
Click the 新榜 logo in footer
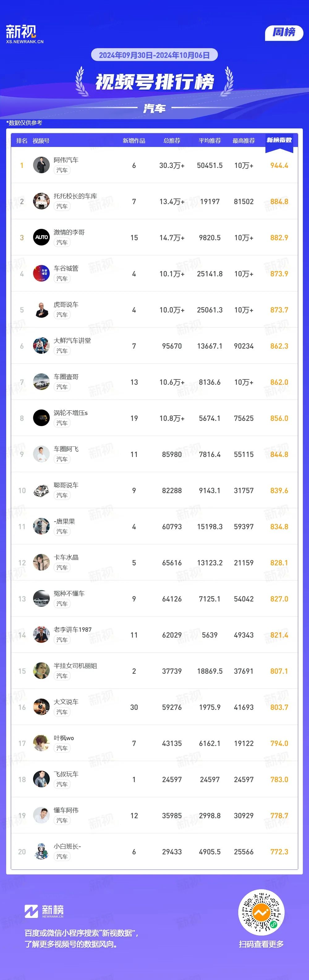click(x=44, y=911)
